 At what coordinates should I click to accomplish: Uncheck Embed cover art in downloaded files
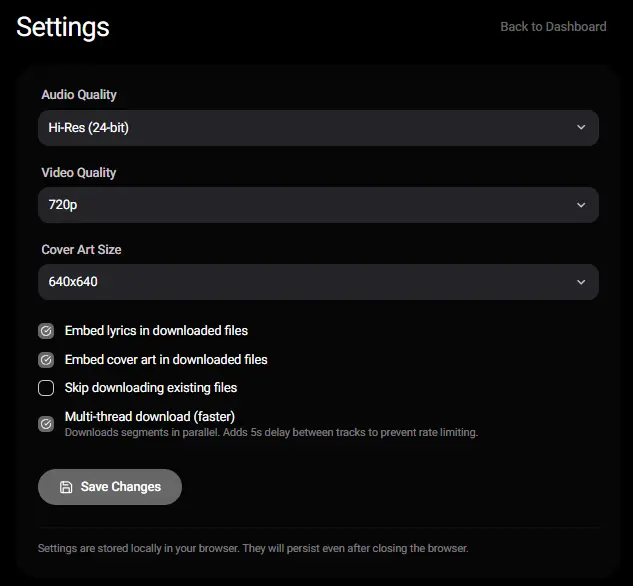click(46, 360)
